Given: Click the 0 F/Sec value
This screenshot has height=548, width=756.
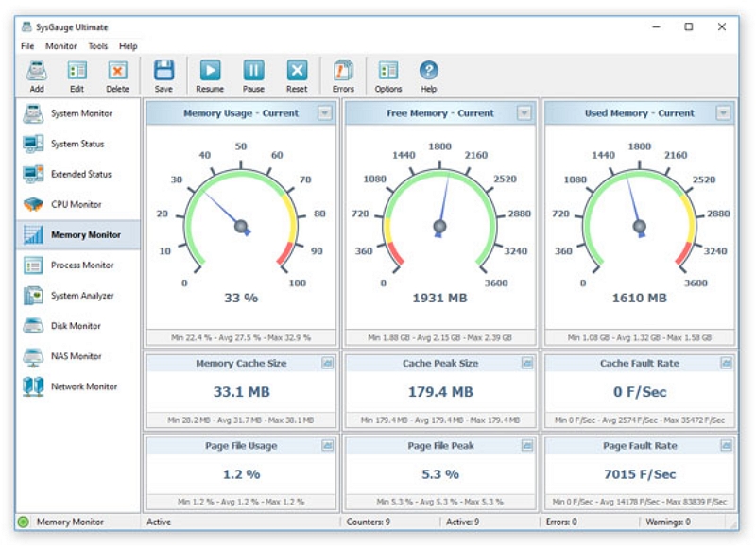Looking at the screenshot, I should click(x=640, y=392).
